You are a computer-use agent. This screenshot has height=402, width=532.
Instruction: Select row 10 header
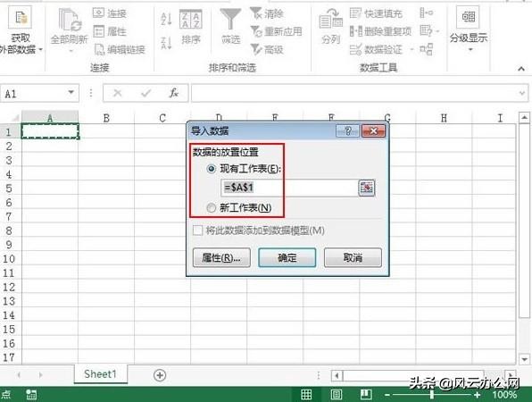pyautogui.click(x=9, y=259)
